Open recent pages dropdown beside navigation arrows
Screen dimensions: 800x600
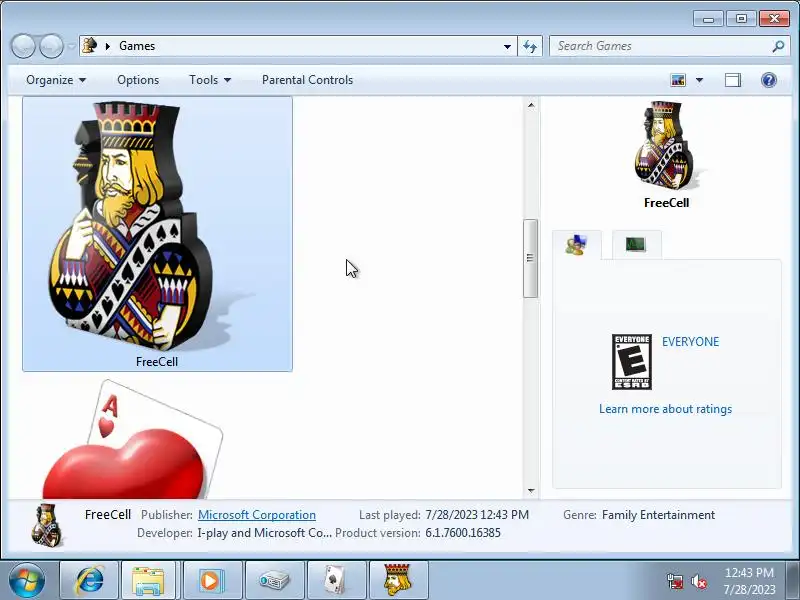[71, 46]
